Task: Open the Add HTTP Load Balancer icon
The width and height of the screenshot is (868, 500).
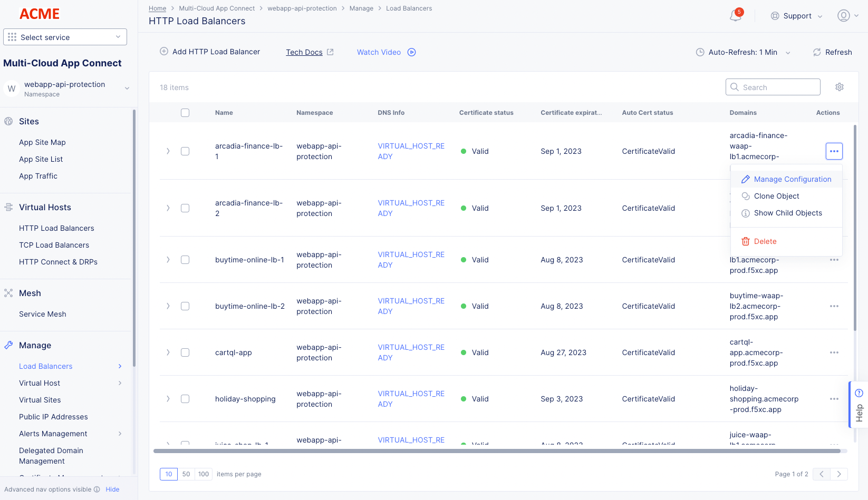Action: click(x=163, y=52)
